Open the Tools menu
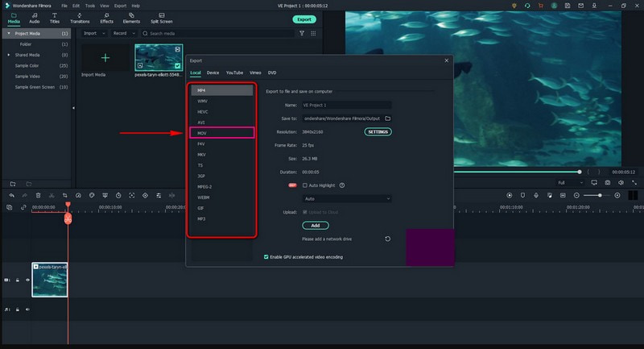The height and width of the screenshot is (349, 644). pos(89,6)
